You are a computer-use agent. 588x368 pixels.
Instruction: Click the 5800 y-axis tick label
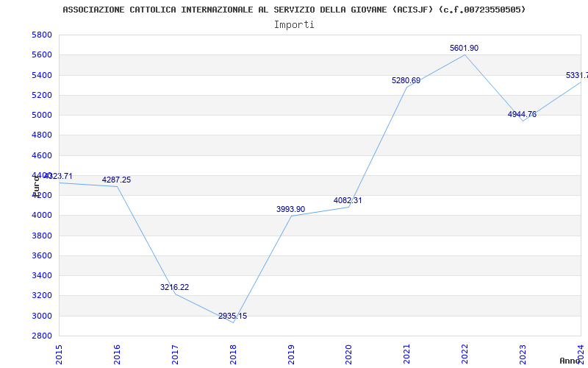pyautogui.click(x=43, y=35)
